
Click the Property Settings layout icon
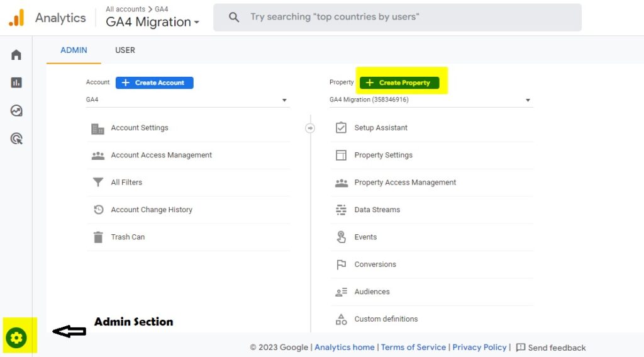341,155
